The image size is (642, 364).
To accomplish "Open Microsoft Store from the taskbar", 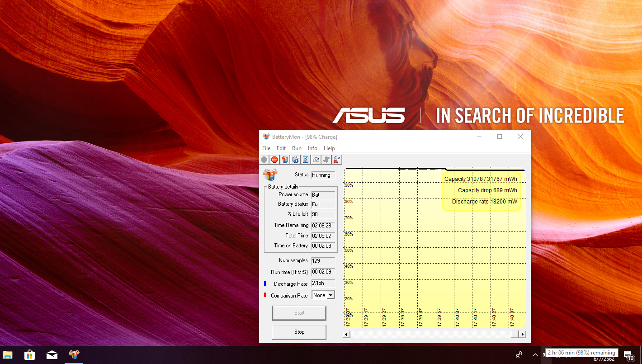I will [x=30, y=355].
